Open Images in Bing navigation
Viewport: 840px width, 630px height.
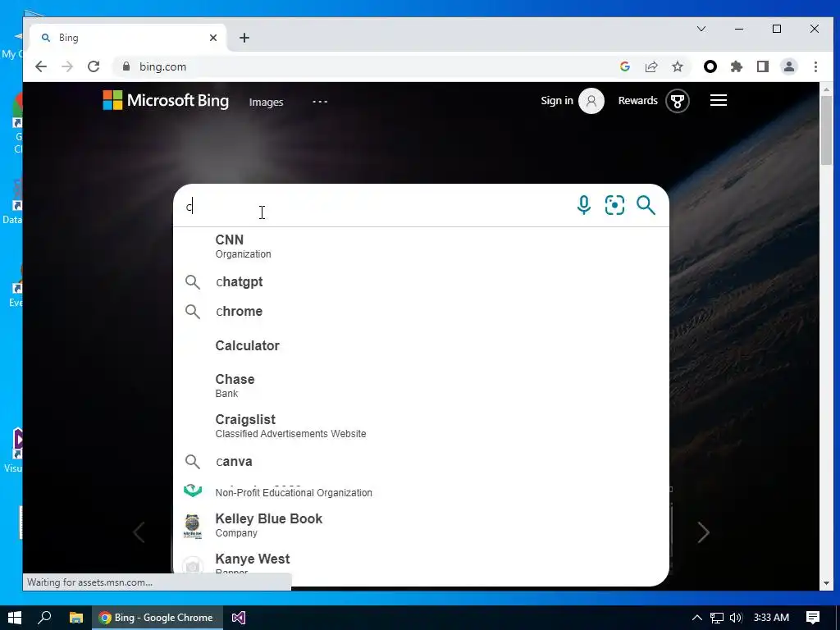coord(267,102)
